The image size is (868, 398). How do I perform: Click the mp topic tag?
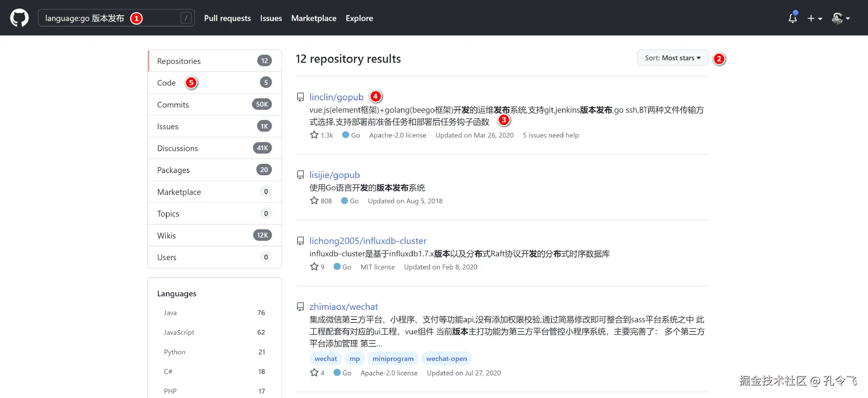355,359
